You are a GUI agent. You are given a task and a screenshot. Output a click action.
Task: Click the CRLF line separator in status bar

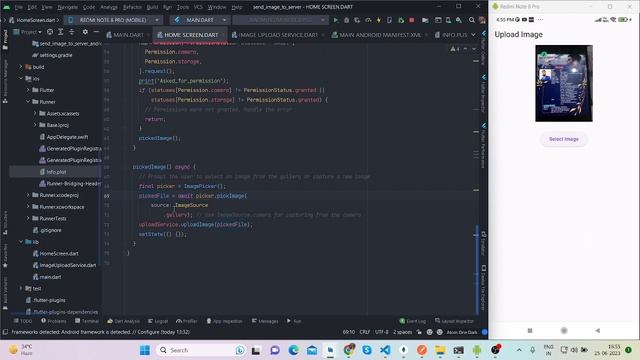click(x=364, y=332)
